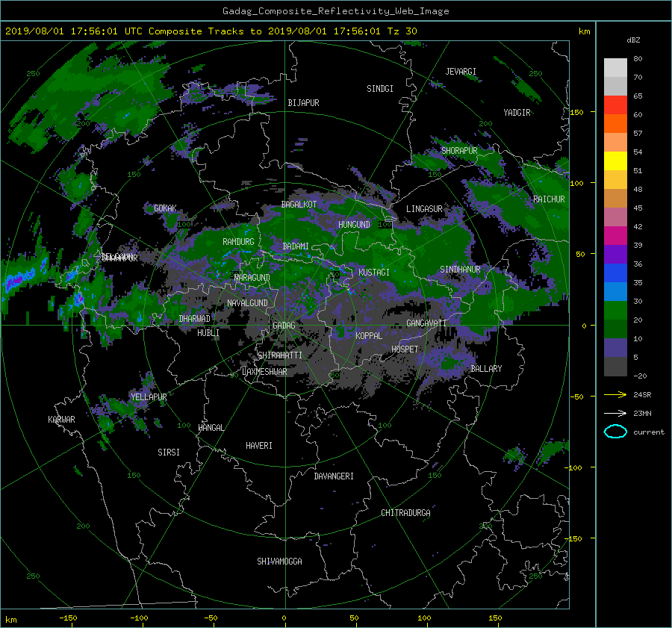Click the HUNGUND city label

point(354,225)
